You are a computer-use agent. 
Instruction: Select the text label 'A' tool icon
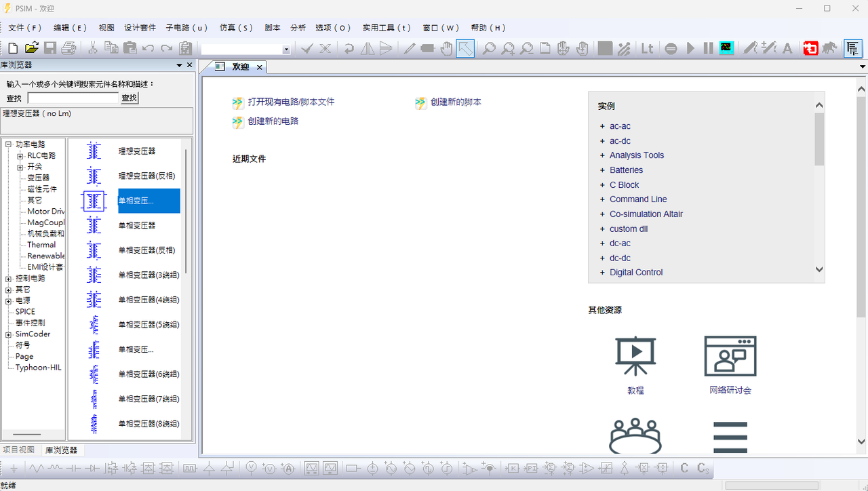click(x=787, y=48)
